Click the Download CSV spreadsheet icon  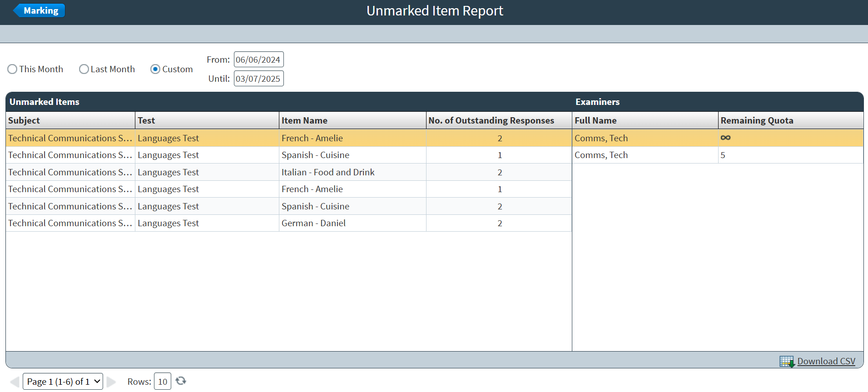pos(787,362)
